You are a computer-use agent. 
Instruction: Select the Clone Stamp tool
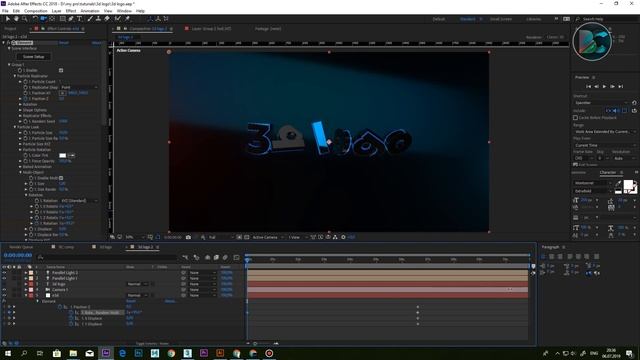(x=98, y=19)
